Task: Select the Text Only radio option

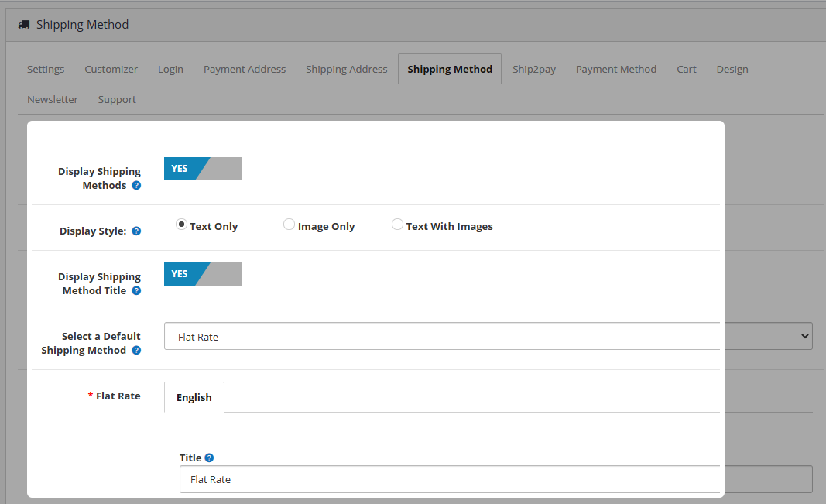Action: 181,225
